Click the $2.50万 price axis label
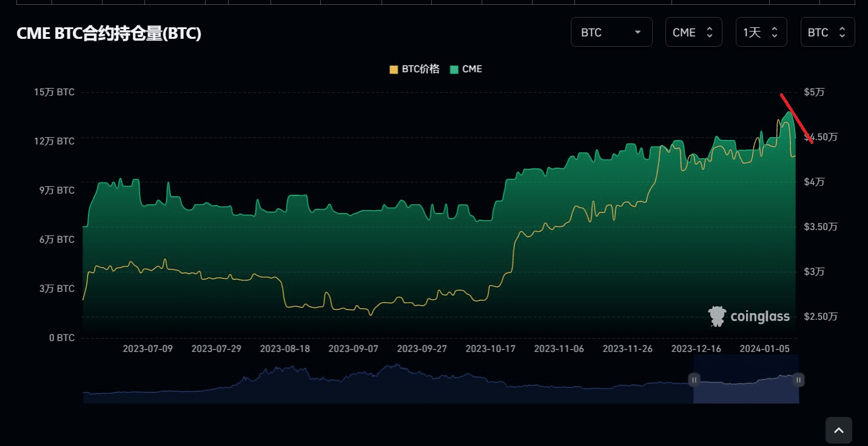 click(821, 316)
